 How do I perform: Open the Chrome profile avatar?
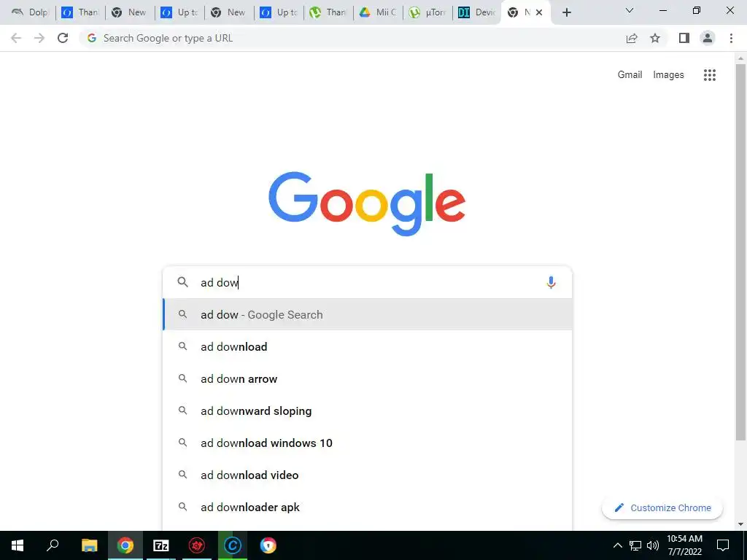(x=708, y=38)
